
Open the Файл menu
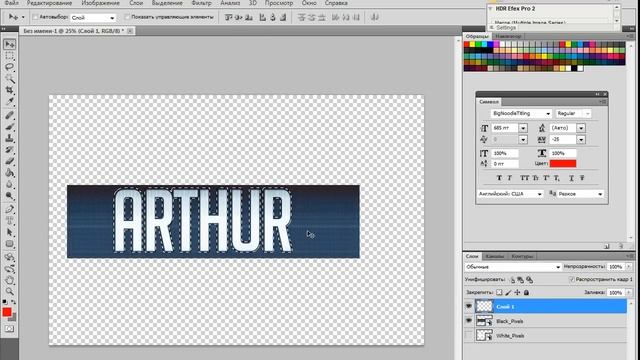pos(11,3)
